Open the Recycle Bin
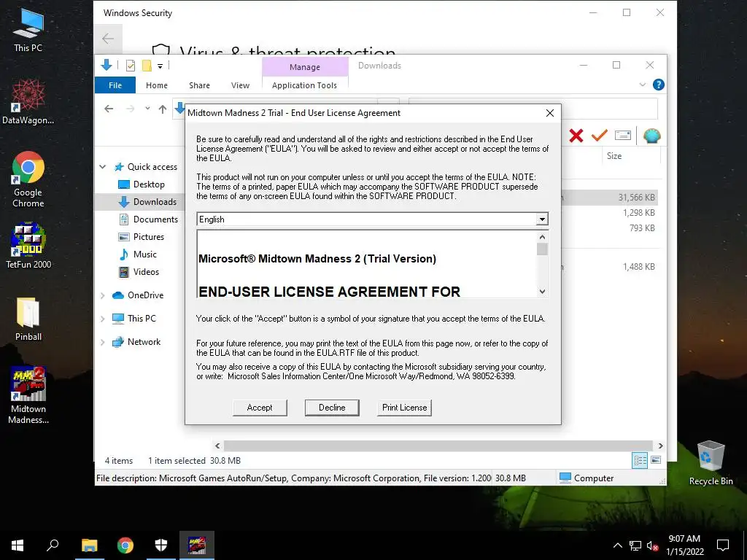Image resolution: width=747 pixels, height=560 pixels. tap(711, 462)
